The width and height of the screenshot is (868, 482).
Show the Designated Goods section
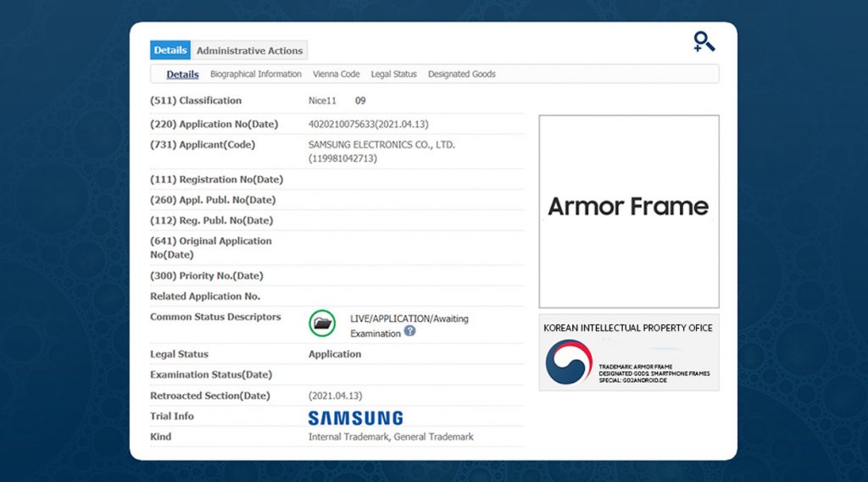pos(461,75)
